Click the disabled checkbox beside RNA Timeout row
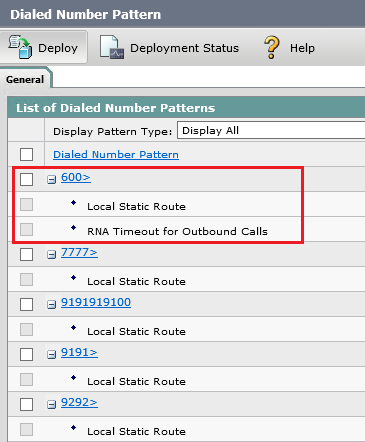The image size is (365, 442). pos(26,229)
